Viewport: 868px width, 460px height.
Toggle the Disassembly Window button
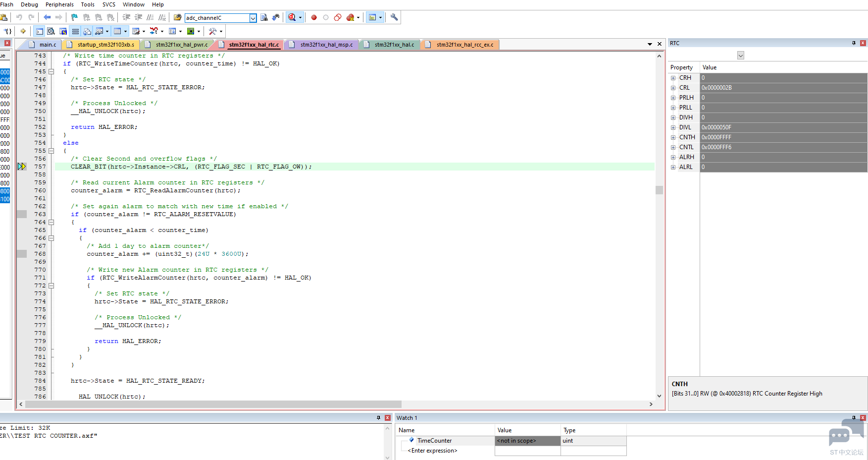click(x=51, y=31)
